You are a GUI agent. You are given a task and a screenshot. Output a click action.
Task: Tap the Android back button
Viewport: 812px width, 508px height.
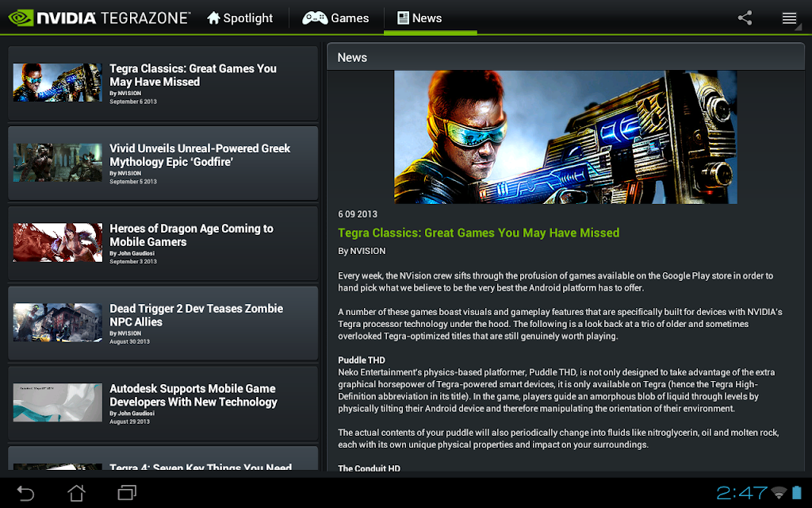point(25,492)
